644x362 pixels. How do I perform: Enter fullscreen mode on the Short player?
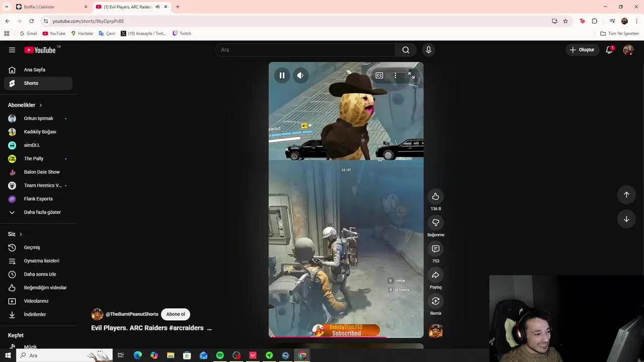[412, 75]
